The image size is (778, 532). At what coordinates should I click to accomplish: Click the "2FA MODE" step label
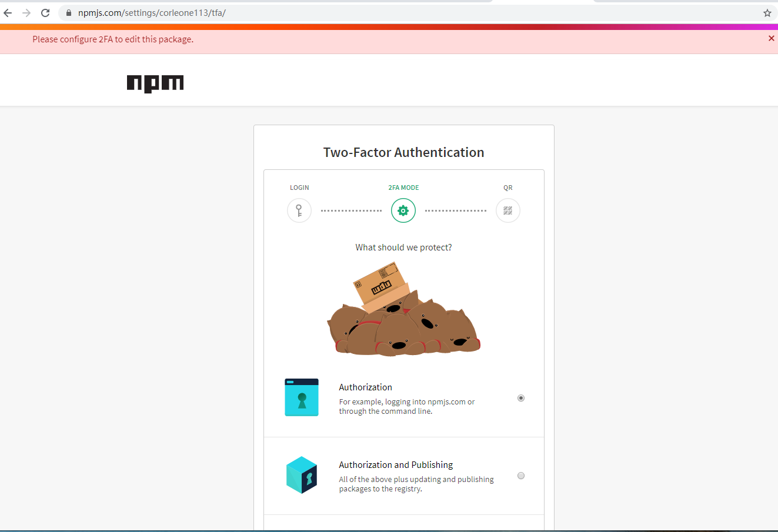point(403,188)
